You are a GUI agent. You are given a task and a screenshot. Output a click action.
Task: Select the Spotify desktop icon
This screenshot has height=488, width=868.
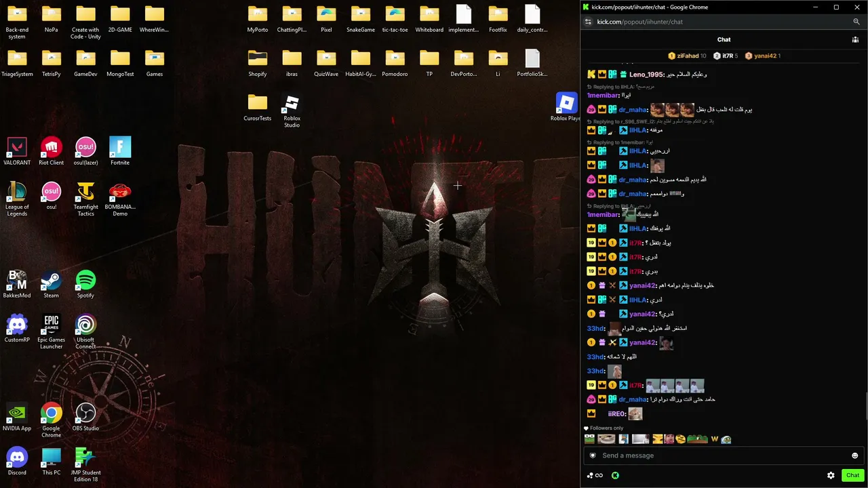(85, 285)
